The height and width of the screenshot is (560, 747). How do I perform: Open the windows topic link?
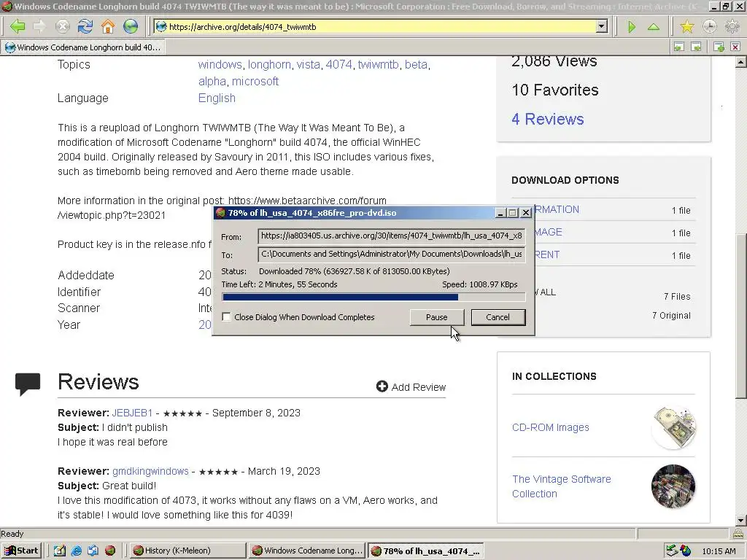[x=220, y=64]
